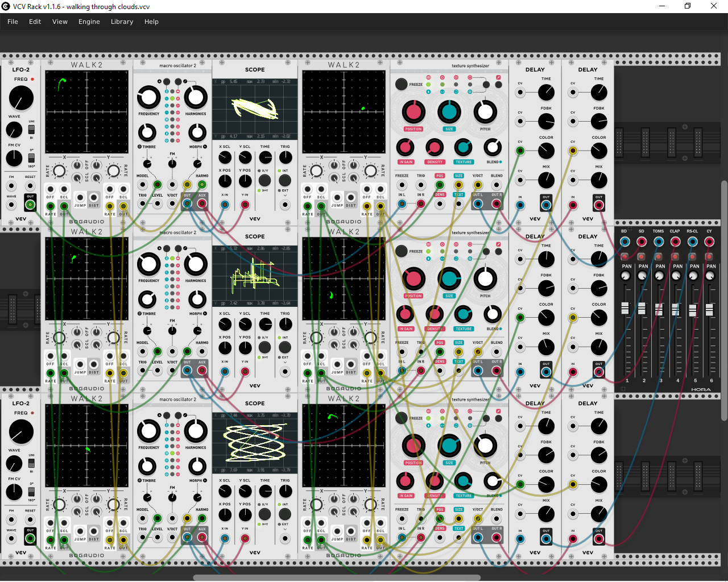Click TIME knob on top SCOPE module
The image size is (728, 582).
pos(265,157)
